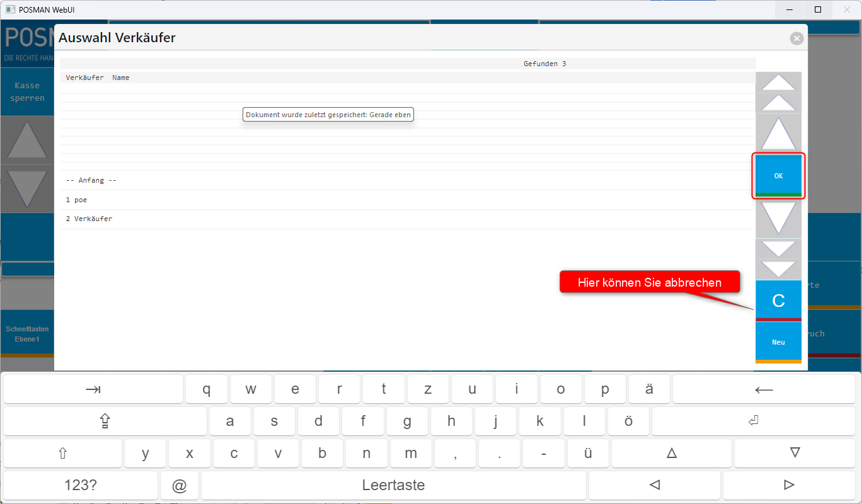Close the Auswahl Verkäufer dialog with X

click(x=796, y=38)
